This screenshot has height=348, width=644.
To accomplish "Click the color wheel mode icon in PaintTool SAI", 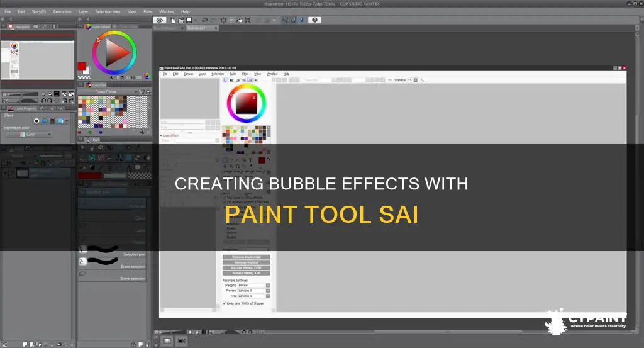I will (226, 80).
